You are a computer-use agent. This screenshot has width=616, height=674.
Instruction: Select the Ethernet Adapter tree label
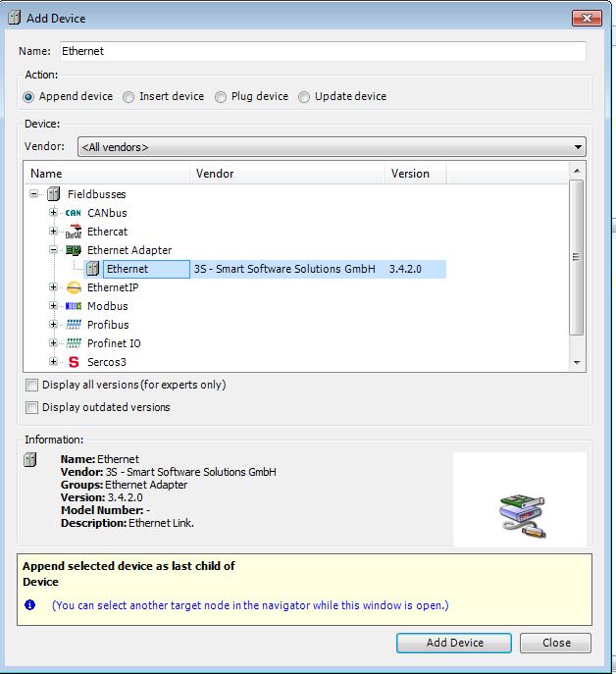(x=129, y=250)
